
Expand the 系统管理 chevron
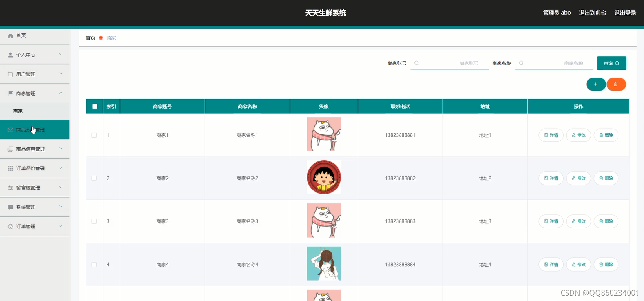pyautogui.click(x=61, y=207)
